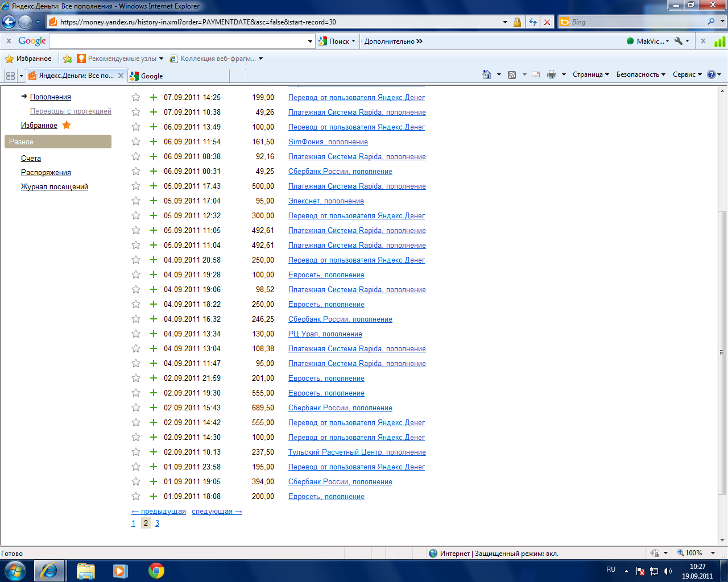
Task: Open the home page icon in command bar
Action: pos(486,74)
